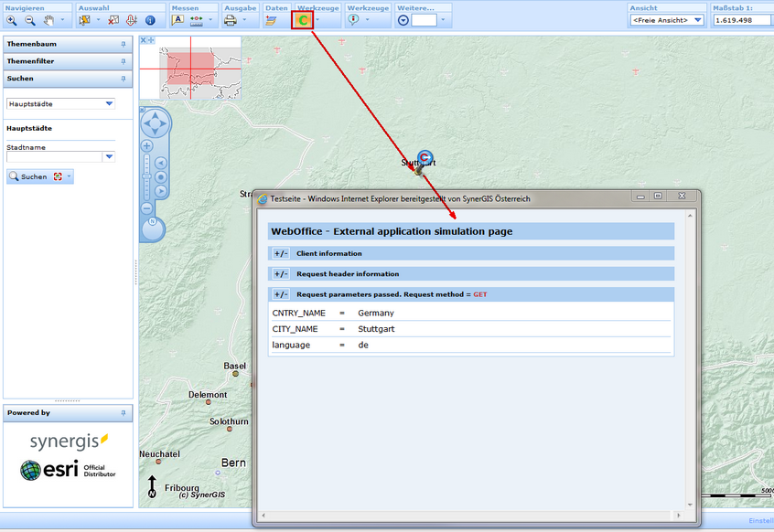Activate the pan hand tool
Image resolution: width=774 pixels, height=532 pixels.
[x=48, y=20]
